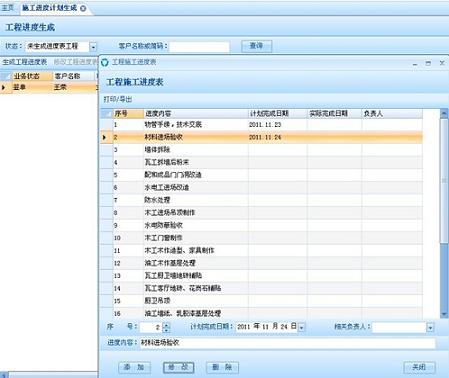Minimize the 工程施工进度表 dialog
The height and width of the screenshot is (378, 449).
pos(415,63)
